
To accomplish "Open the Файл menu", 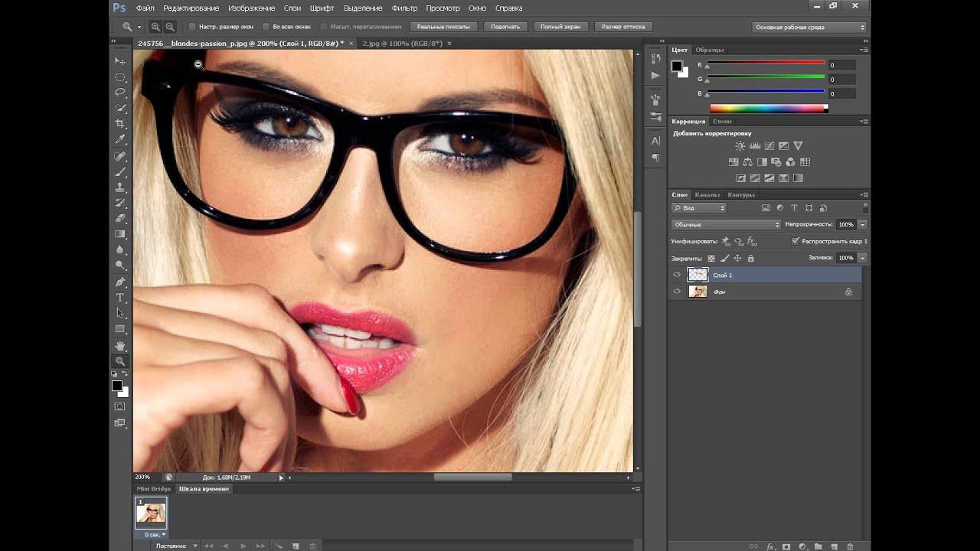I will (145, 8).
